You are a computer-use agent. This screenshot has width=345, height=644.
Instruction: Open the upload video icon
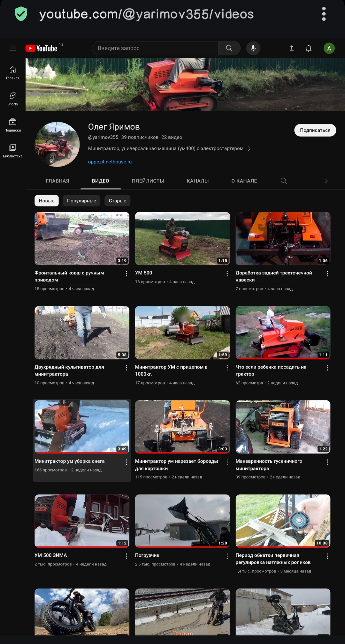pos(291,48)
